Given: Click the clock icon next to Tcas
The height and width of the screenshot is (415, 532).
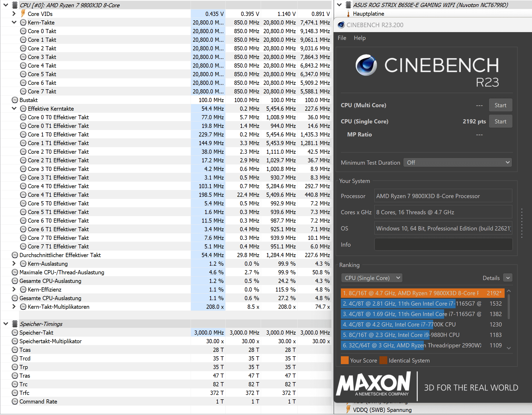Looking at the screenshot, I should tap(15, 350).
